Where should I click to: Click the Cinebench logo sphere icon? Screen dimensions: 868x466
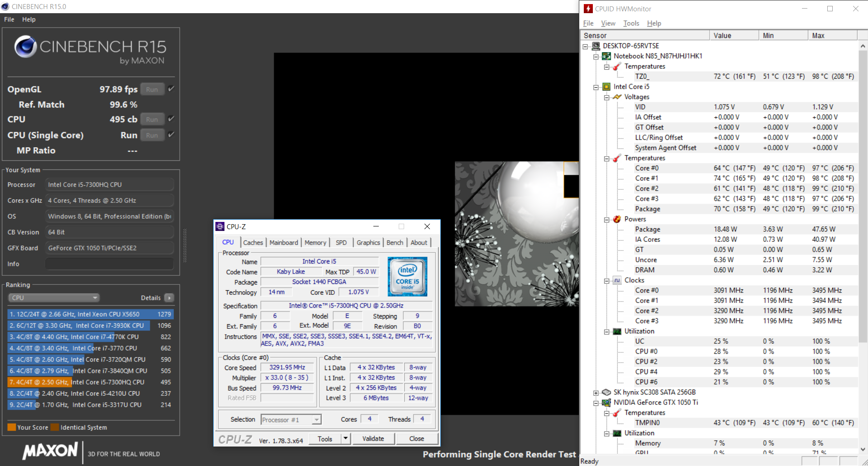25,46
